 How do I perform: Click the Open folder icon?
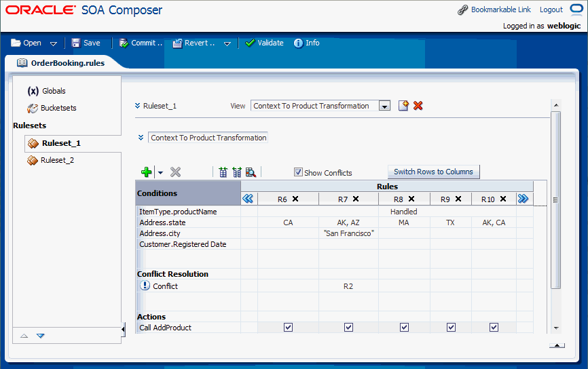pos(16,43)
